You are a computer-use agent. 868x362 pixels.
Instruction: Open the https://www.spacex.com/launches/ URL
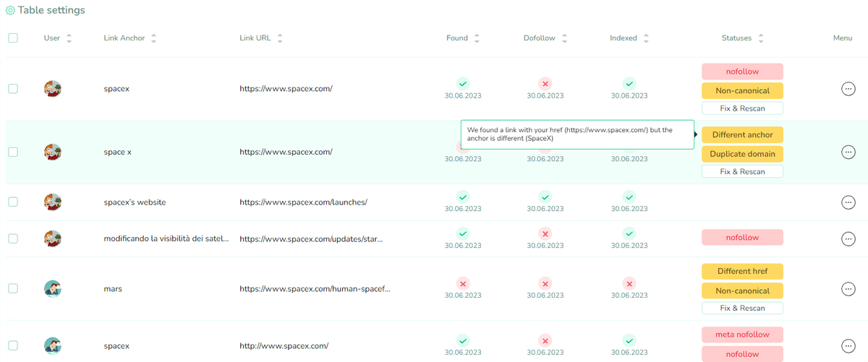tap(303, 202)
